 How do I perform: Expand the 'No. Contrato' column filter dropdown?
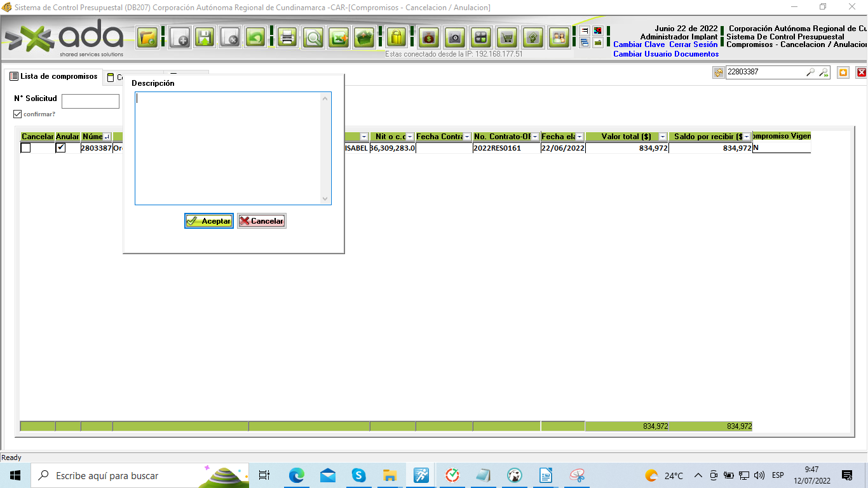(536, 137)
